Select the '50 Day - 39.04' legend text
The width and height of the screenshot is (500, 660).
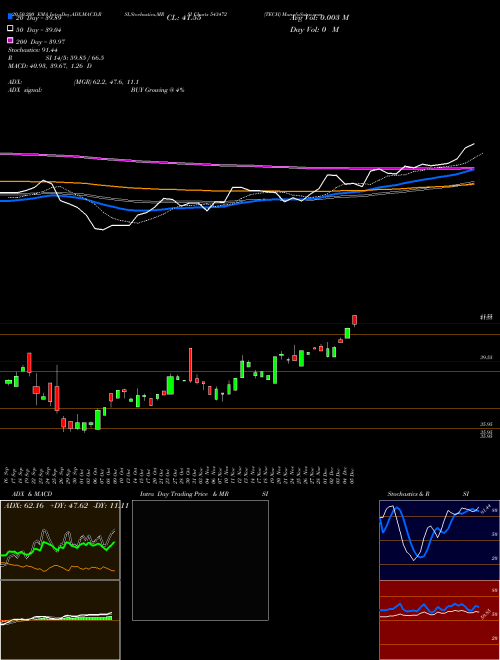coord(39,29)
